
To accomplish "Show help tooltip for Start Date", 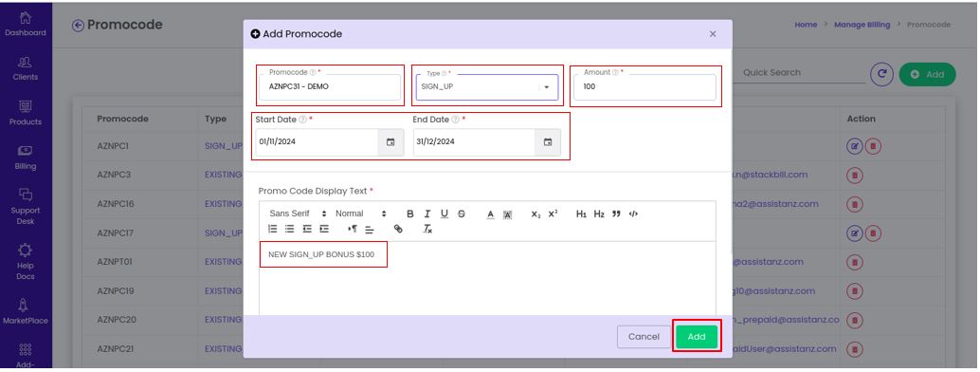I will (302, 119).
